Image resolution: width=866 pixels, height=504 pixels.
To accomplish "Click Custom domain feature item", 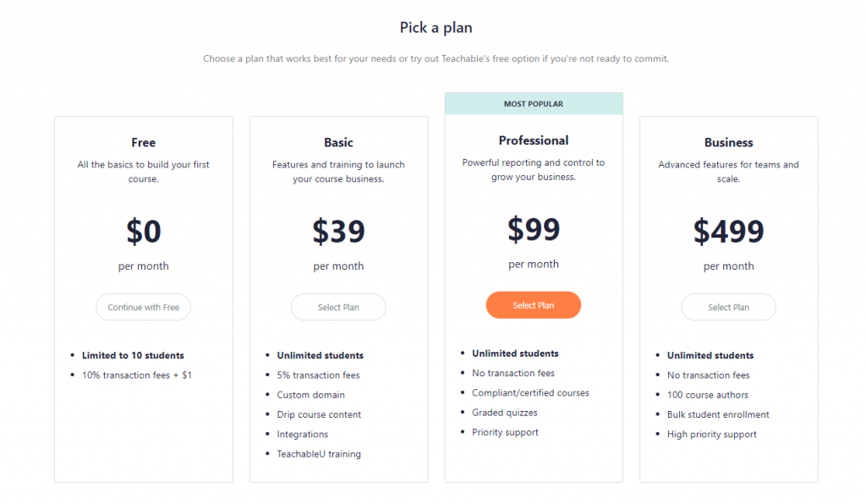I will point(310,395).
